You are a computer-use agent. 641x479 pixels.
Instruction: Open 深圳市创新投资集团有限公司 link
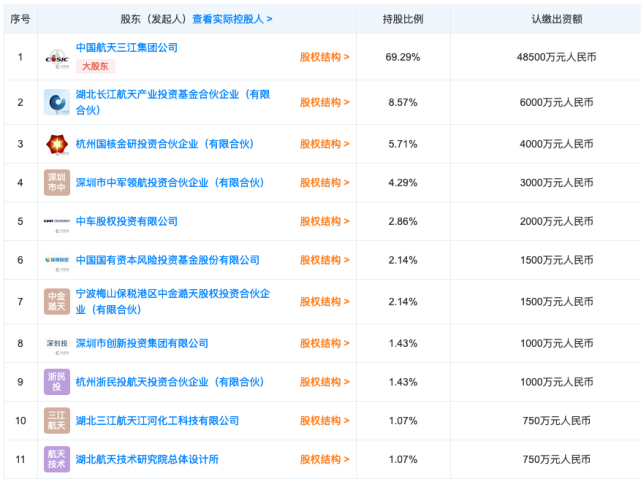[x=142, y=343]
